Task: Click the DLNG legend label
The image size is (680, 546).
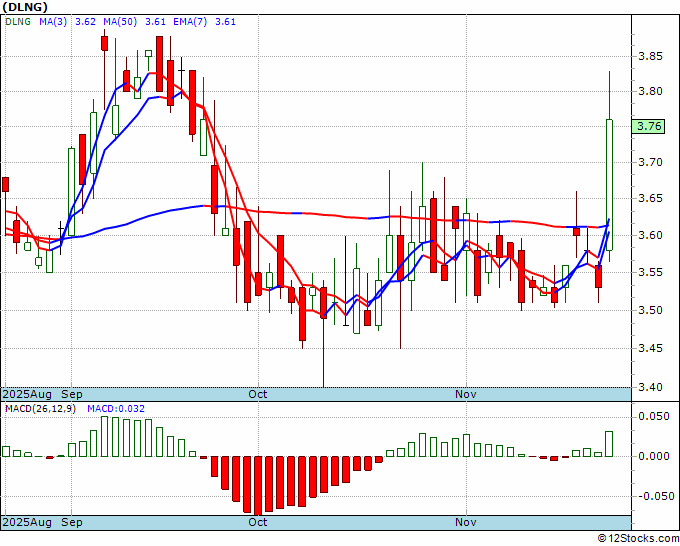Action: pyautogui.click(x=18, y=22)
